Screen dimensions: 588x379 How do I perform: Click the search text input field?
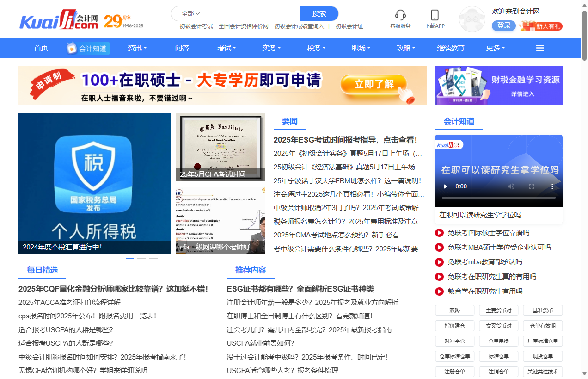pos(250,13)
